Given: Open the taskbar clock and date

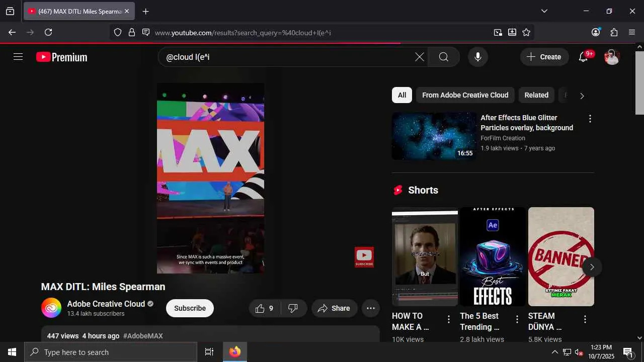Looking at the screenshot, I should (x=601, y=352).
